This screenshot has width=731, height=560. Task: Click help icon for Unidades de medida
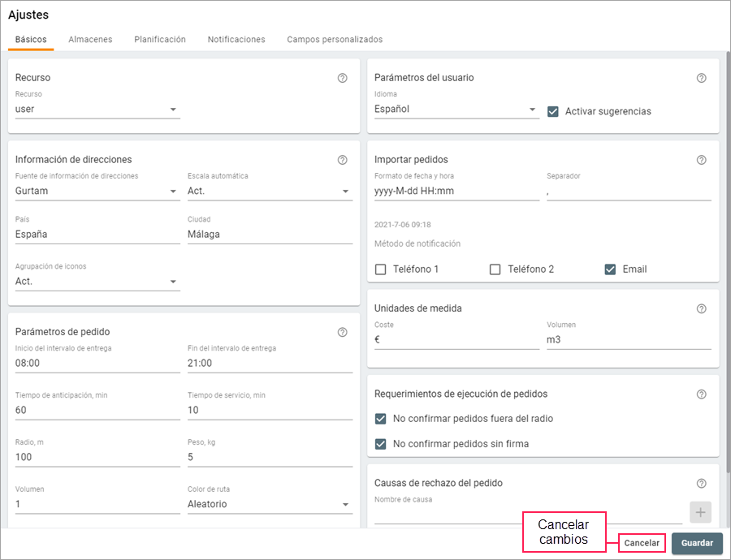(x=701, y=308)
